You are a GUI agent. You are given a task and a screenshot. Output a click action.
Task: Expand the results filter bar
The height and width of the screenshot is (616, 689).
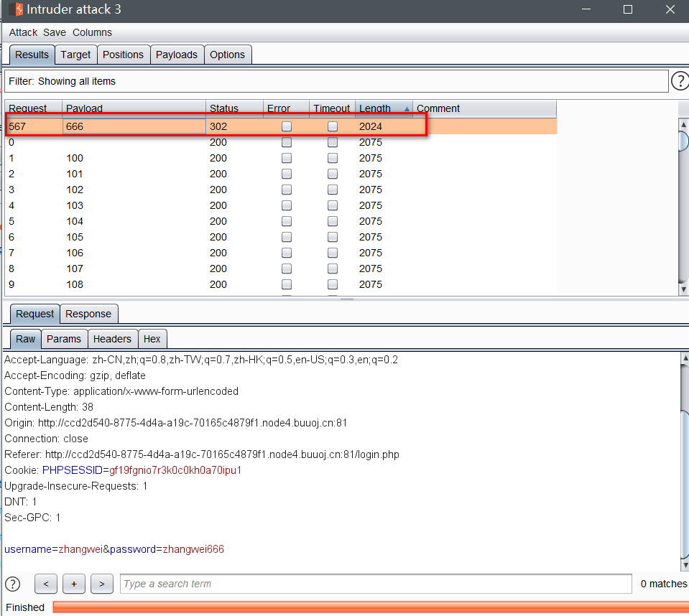[x=336, y=81]
